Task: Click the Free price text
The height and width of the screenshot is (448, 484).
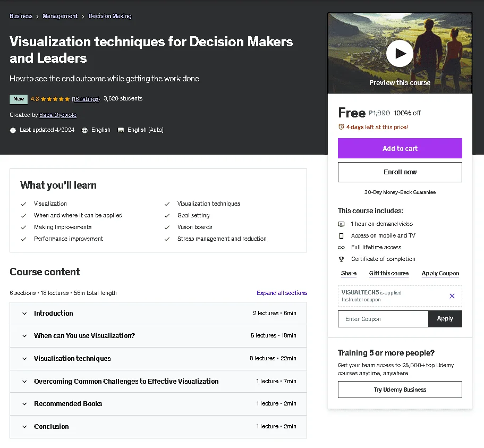Action: click(x=352, y=113)
